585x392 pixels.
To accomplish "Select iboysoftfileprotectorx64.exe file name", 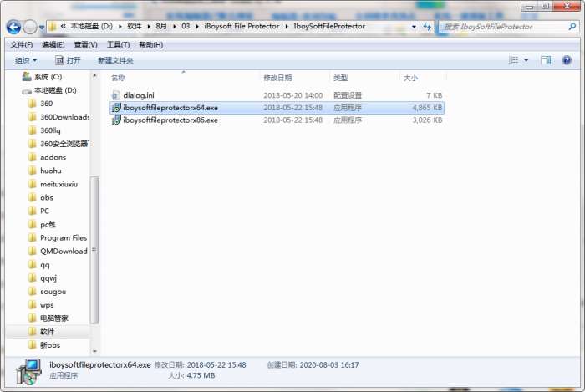I will point(170,108).
